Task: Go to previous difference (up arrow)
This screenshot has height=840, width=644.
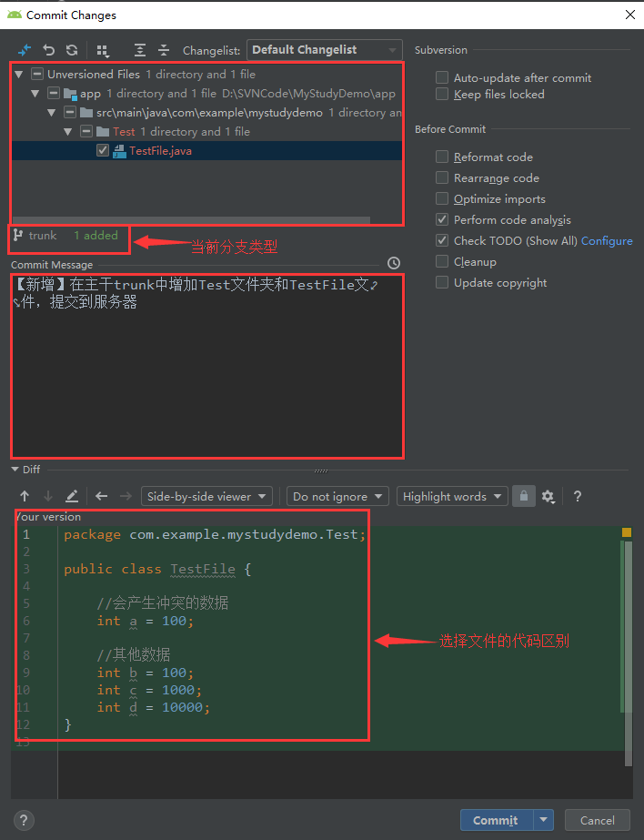Action: [x=25, y=497]
